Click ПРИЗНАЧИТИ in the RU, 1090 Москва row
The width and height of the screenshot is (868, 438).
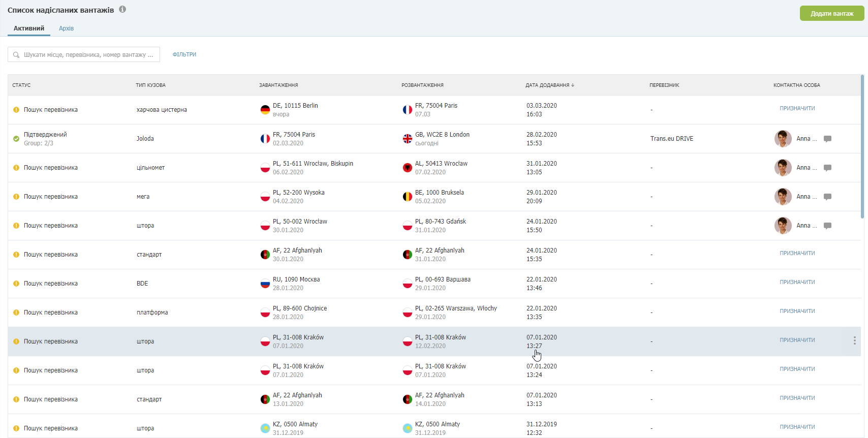pyautogui.click(x=797, y=282)
